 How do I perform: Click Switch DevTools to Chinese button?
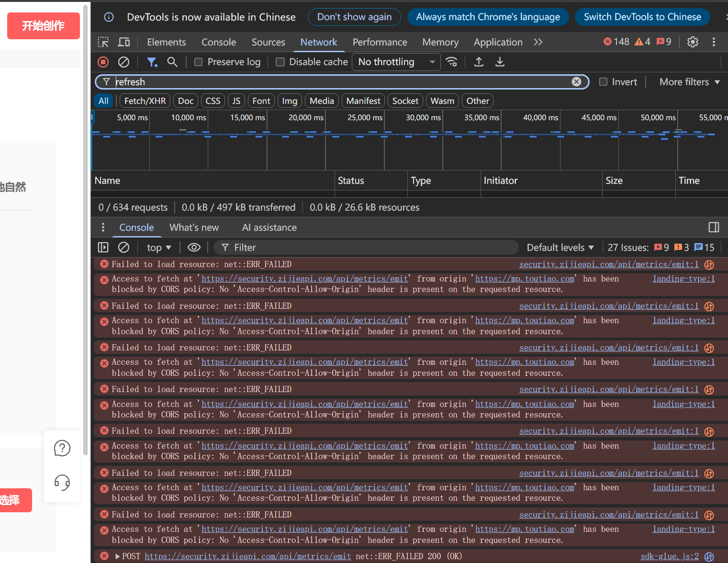pyautogui.click(x=642, y=17)
